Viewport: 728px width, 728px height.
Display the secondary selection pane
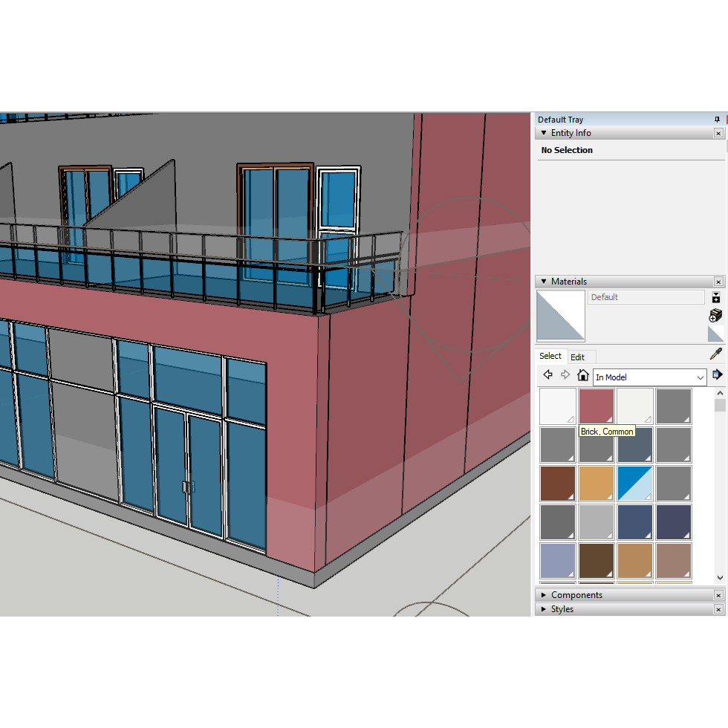coord(716,297)
